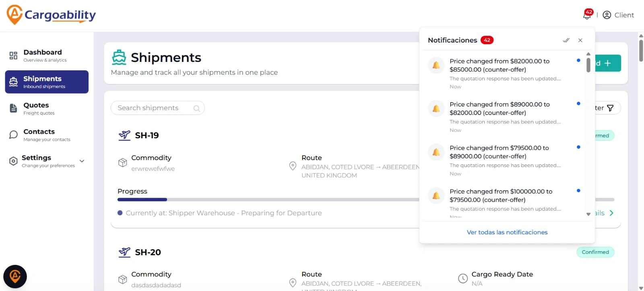Click the SH-19 airplane shipment icon
Image resolution: width=644 pixels, height=291 pixels.
[x=124, y=135]
